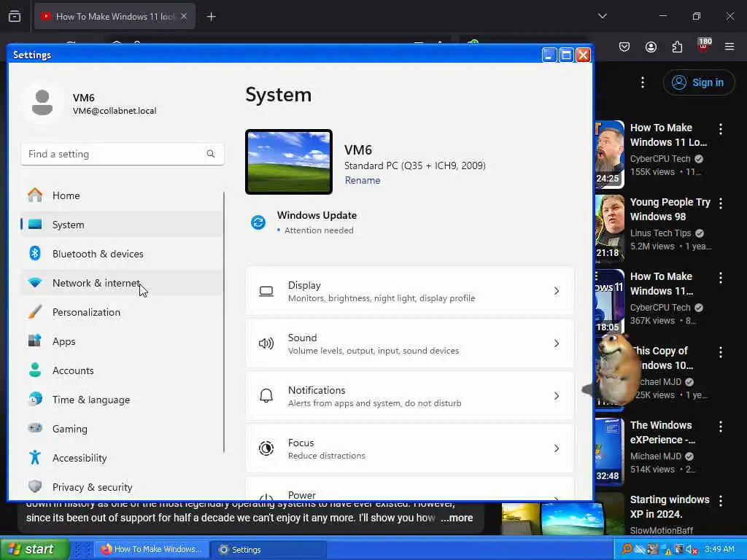Open Home in Settings sidebar
The height and width of the screenshot is (560, 747).
[x=122, y=195]
